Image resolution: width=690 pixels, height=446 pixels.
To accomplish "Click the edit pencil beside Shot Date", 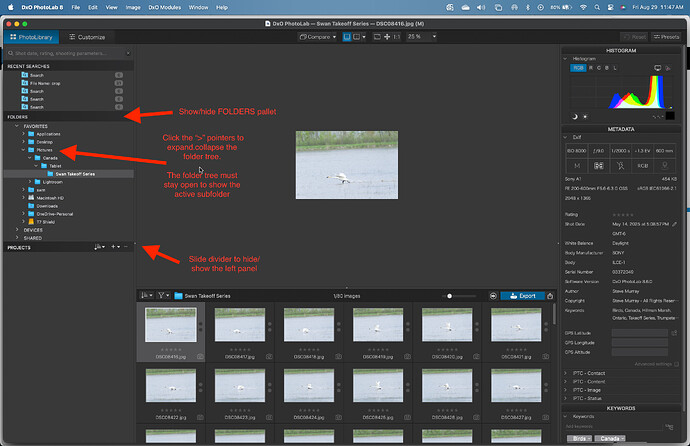I will (674, 224).
